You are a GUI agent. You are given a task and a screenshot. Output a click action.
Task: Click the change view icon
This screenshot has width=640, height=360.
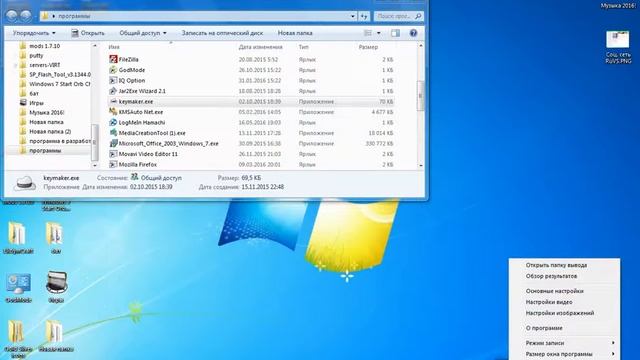point(368,33)
